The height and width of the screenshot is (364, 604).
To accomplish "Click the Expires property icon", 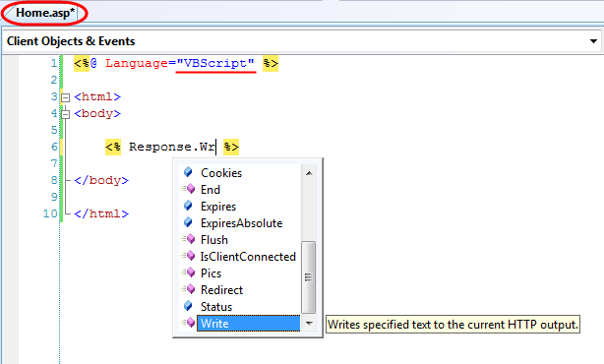I will coord(188,206).
